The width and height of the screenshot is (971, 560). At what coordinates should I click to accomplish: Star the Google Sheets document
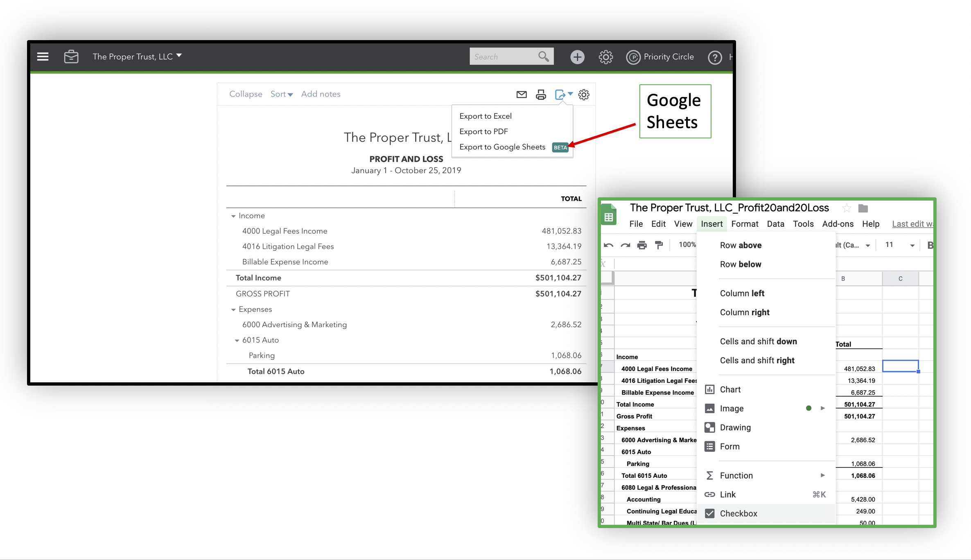[x=847, y=208]
